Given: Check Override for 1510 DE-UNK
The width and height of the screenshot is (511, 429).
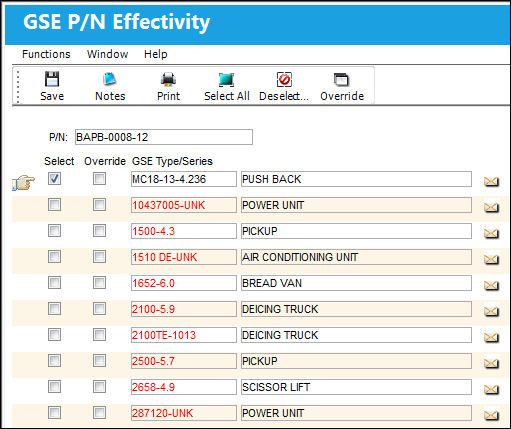Looking at the screenshot, I should tap(99, 257).
